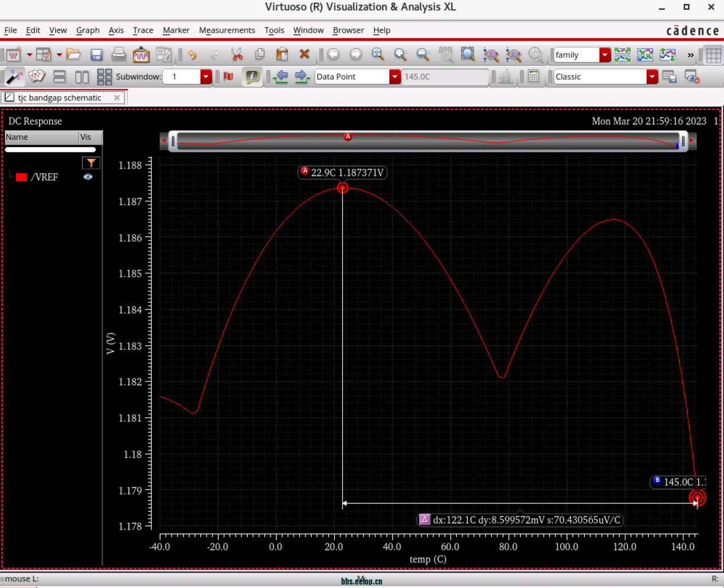Click the 145.0C data point input field
724x588 pixels.
click(x=445, y=77)
